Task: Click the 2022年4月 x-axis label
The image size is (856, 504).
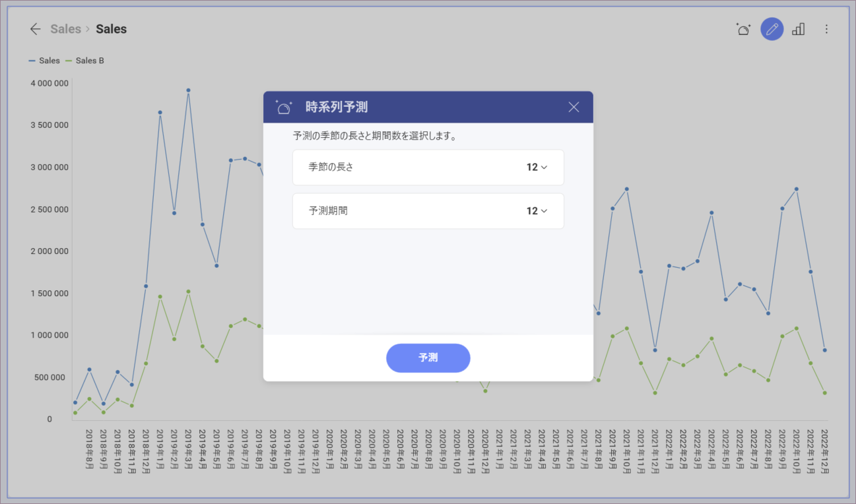Action: (711, 449)
